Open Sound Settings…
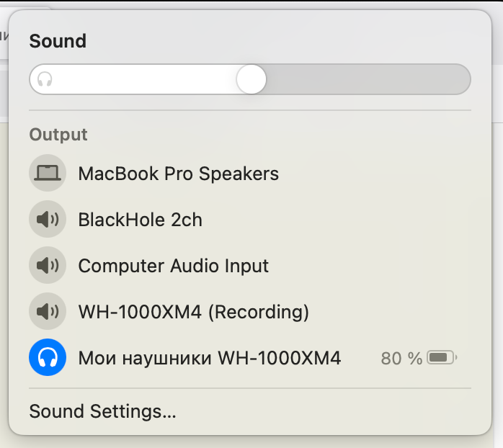 coord(102,412)
